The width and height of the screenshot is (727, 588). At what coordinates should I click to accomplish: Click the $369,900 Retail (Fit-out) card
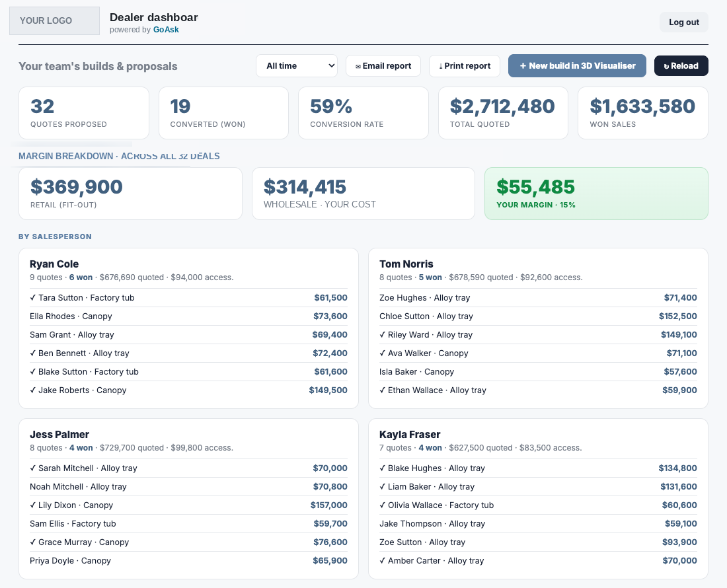click(x=130, y=194)
